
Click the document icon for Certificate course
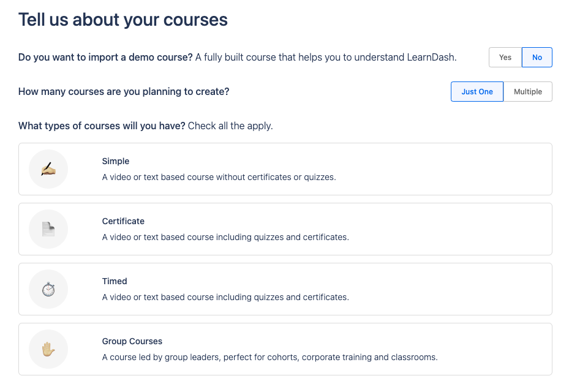[x=48, y=229]
